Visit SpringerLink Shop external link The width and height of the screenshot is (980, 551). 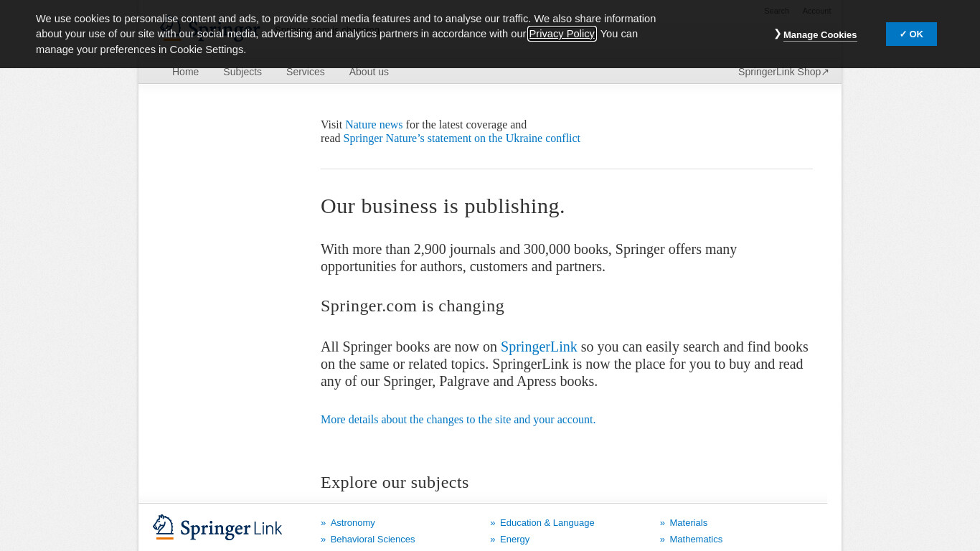pyautogui.click(x=783, y=72)
